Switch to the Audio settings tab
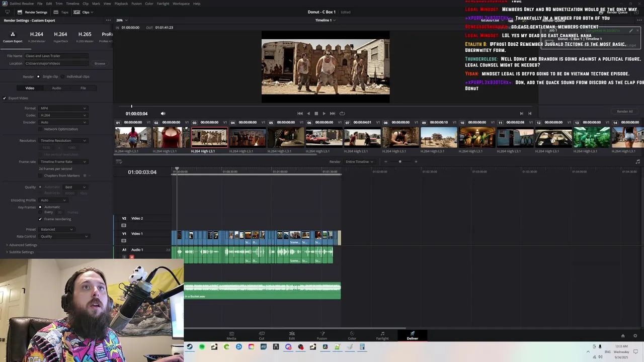644x362 pixels. 56,88
